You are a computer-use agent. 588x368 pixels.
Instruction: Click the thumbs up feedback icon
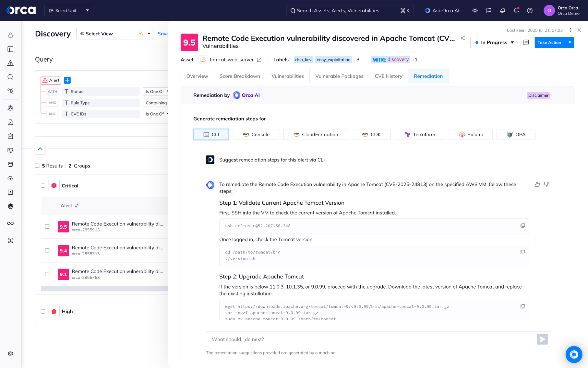(537, 184)
